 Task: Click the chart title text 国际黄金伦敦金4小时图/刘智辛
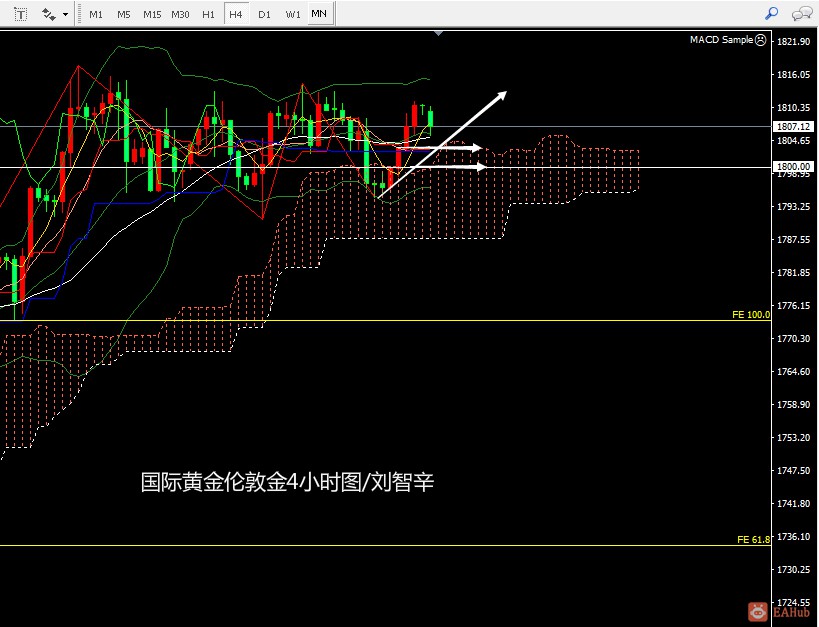pos(287,482)
